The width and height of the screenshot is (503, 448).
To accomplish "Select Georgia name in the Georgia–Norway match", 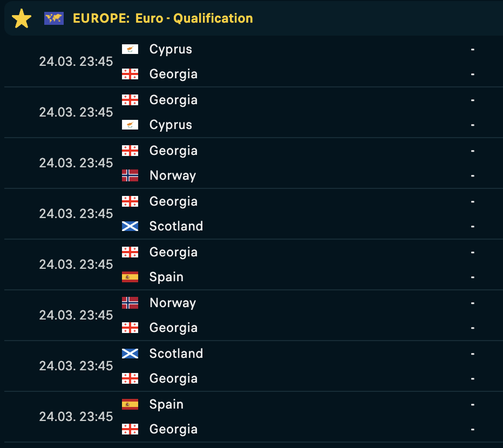I will (x=173, y=151).
